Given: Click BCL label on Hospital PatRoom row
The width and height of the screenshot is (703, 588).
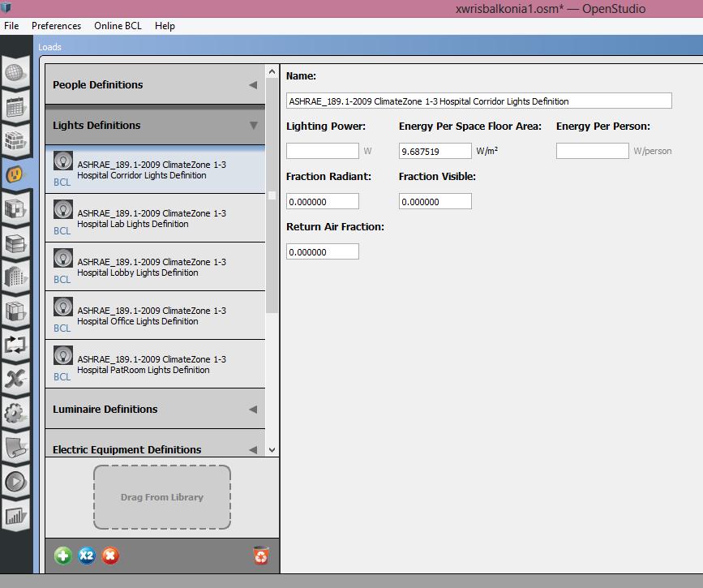Looking at the screenshot, I should [x=62, y=377].
